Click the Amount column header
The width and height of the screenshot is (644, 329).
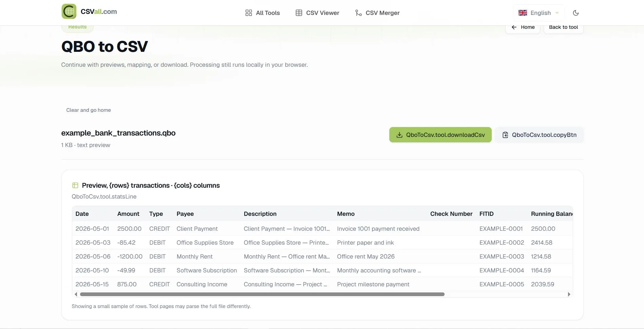coord(128,214)
